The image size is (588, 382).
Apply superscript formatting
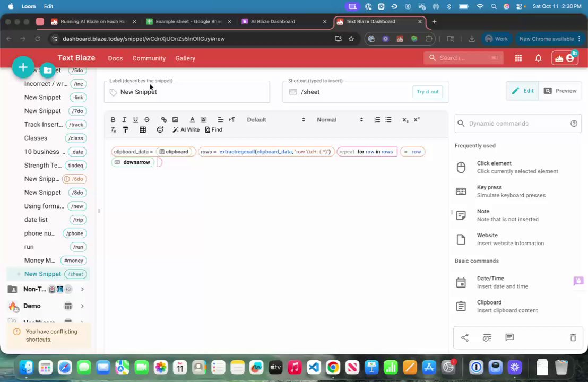click(417, 119)
